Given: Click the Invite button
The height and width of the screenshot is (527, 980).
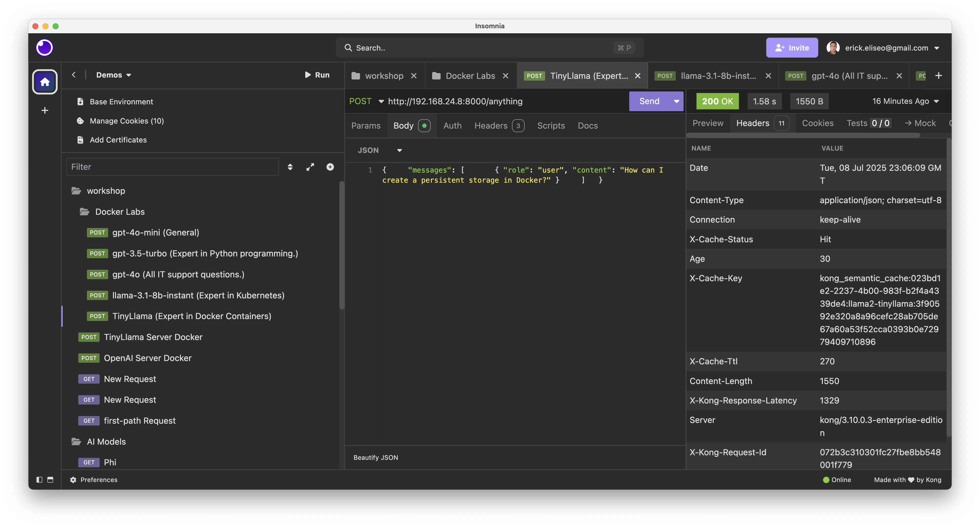Looking at the screenshot, I should [792, 47].
